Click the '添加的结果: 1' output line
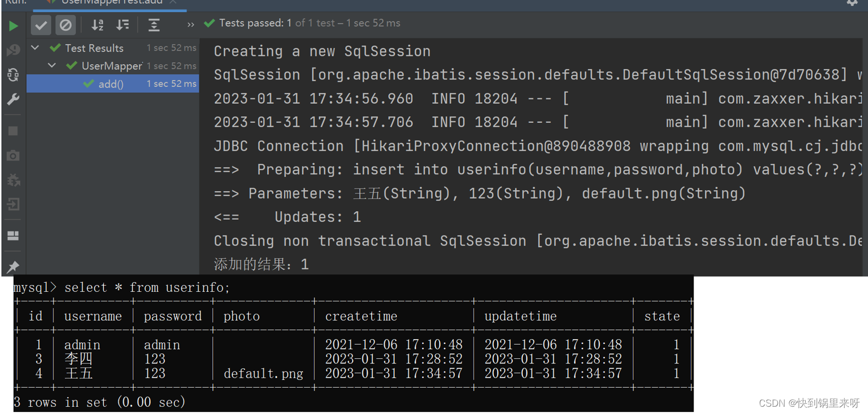The image size is (868, 413). [x=261, y=264]
